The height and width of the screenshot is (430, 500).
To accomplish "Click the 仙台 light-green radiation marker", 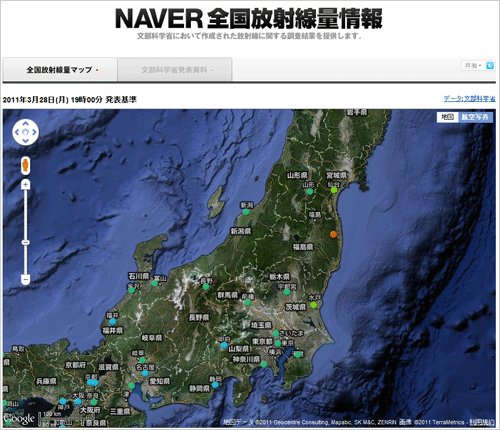I will tap(334, 190).
